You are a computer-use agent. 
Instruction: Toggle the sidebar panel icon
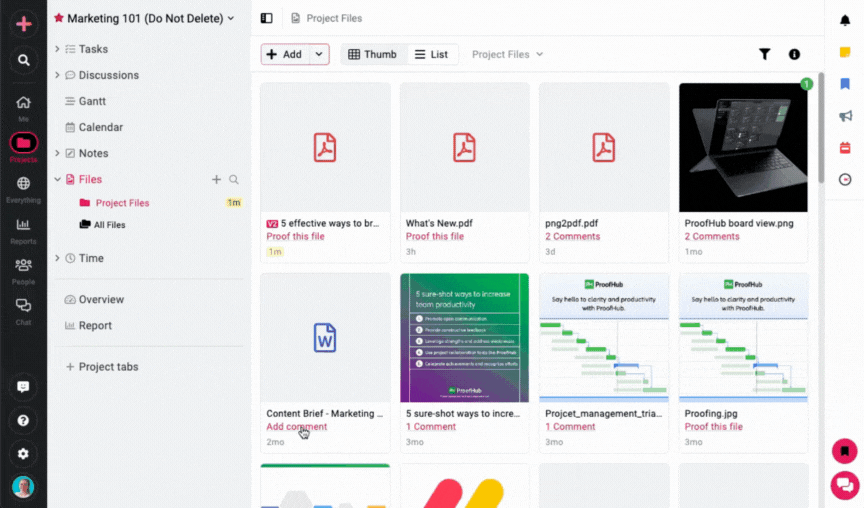tap(267, 18)
